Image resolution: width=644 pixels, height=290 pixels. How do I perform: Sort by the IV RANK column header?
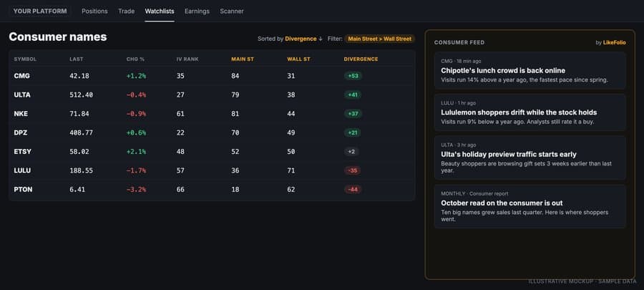click(x=187, y=59)
